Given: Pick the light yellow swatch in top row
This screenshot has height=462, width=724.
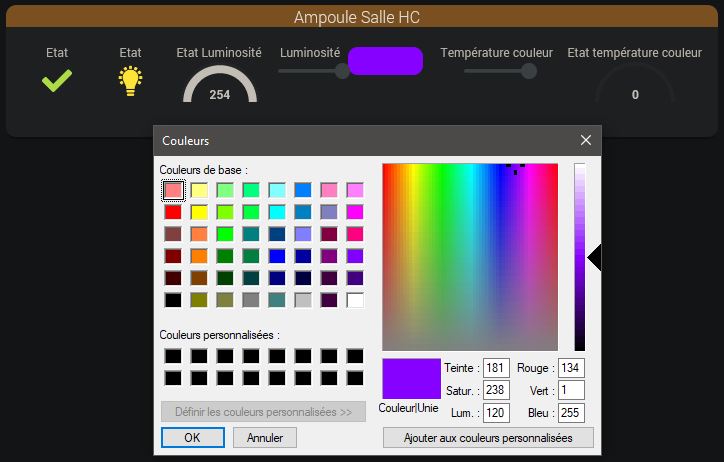Looking at the screenshot, I should tap(199, 190).
